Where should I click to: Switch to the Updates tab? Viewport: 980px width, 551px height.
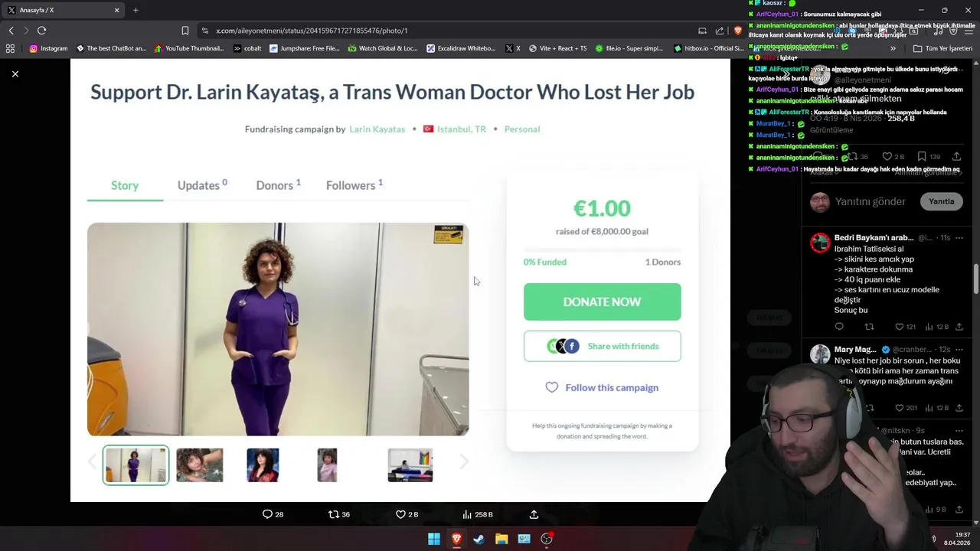pos(202,185)
